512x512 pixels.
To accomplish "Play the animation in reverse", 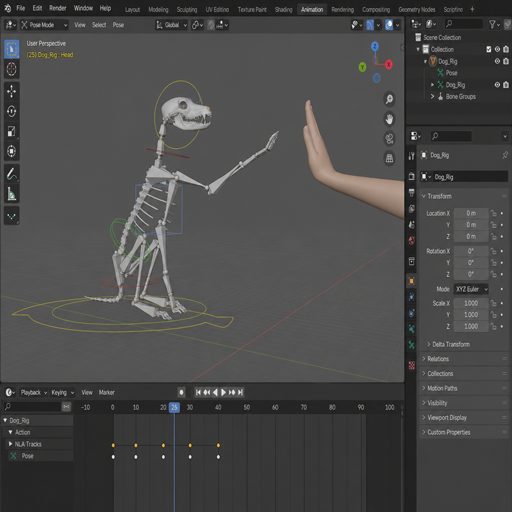I will 215,392.
